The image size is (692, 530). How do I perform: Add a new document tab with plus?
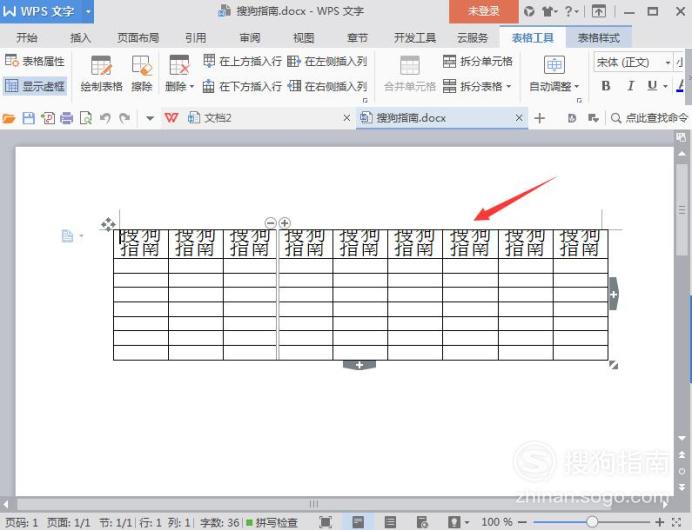(539, 118)
